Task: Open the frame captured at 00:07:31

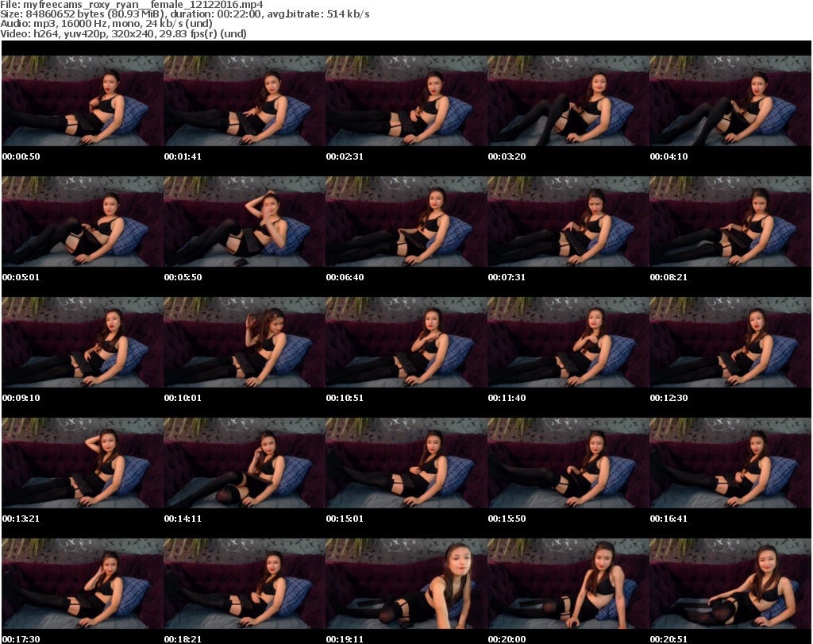Action: click(568, 222)
